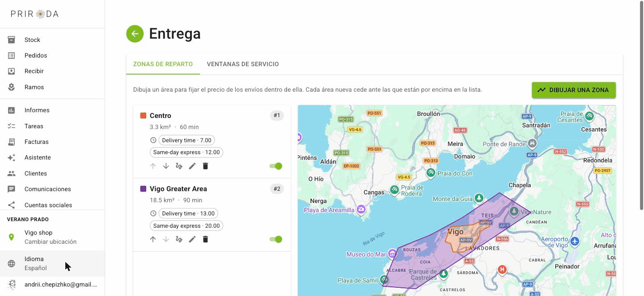Viewport: 644px width, 296px height.
Task: Click Same-day express 20.00 chip
Action: click(186, 226)
